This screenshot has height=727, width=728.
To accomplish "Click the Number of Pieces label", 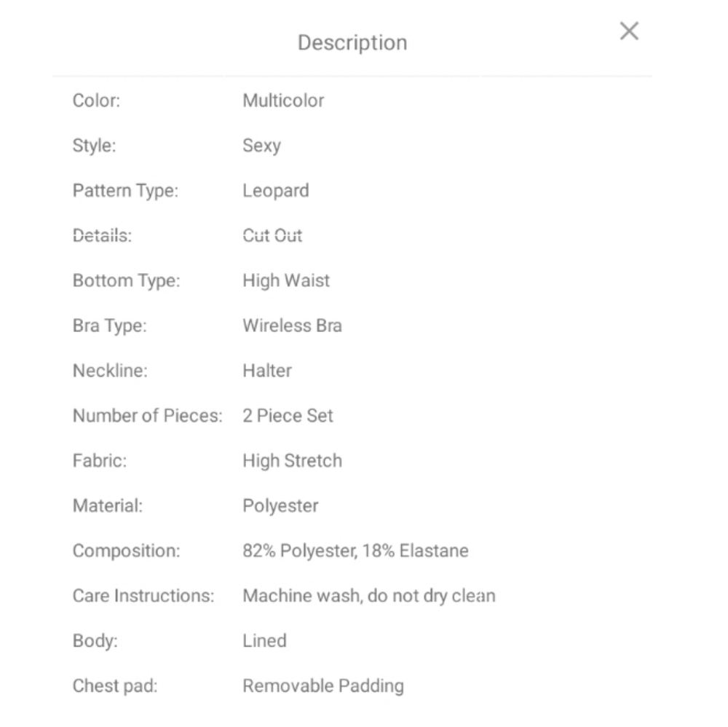I will point(147,416).
